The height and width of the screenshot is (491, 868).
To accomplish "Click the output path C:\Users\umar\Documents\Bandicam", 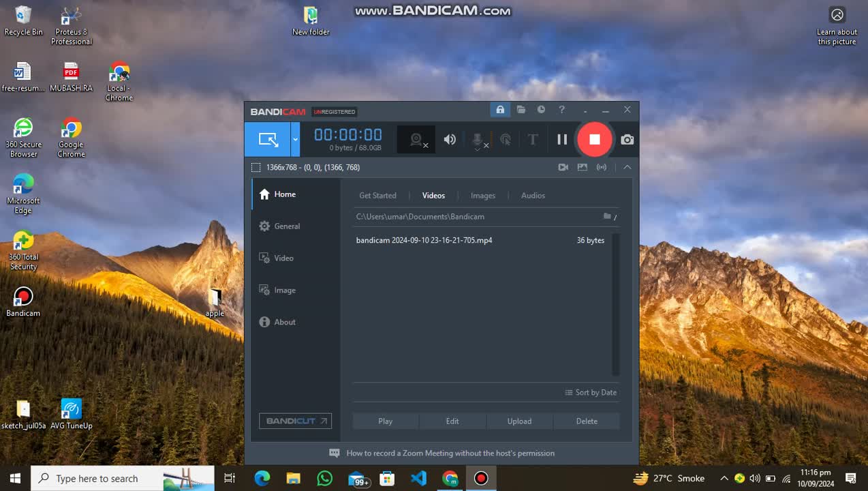I will coord(420,217).
